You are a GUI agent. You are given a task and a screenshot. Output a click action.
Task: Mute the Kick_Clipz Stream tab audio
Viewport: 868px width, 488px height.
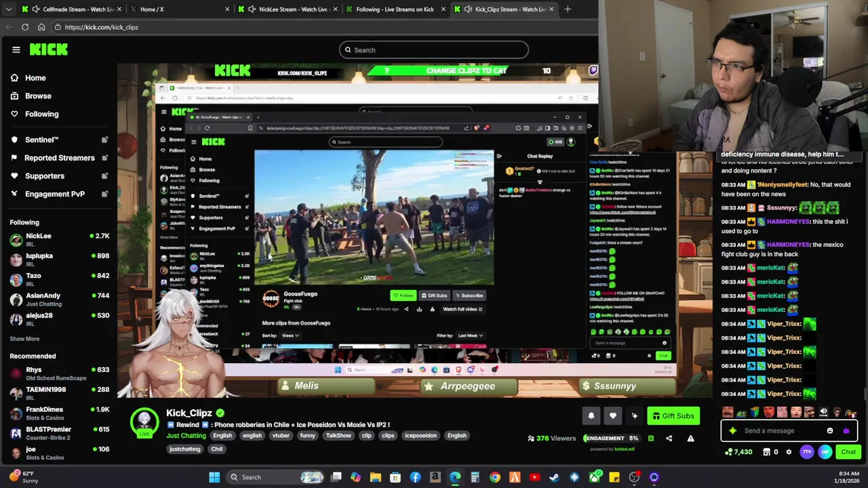pos(468,9)
